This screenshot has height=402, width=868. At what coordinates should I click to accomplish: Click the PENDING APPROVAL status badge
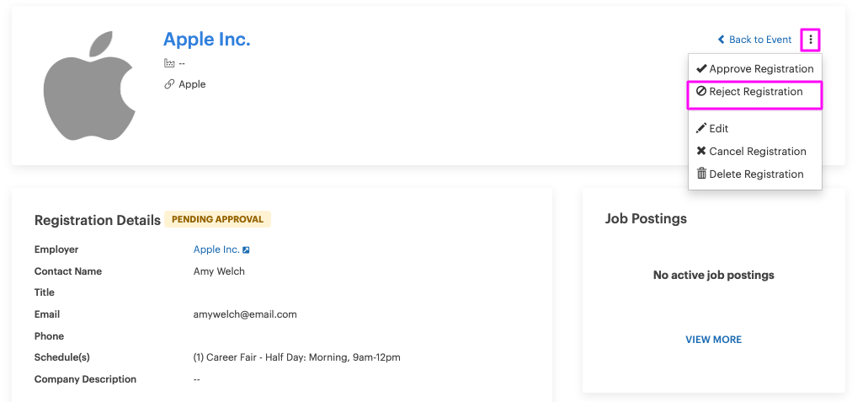[x=217, y=219]
